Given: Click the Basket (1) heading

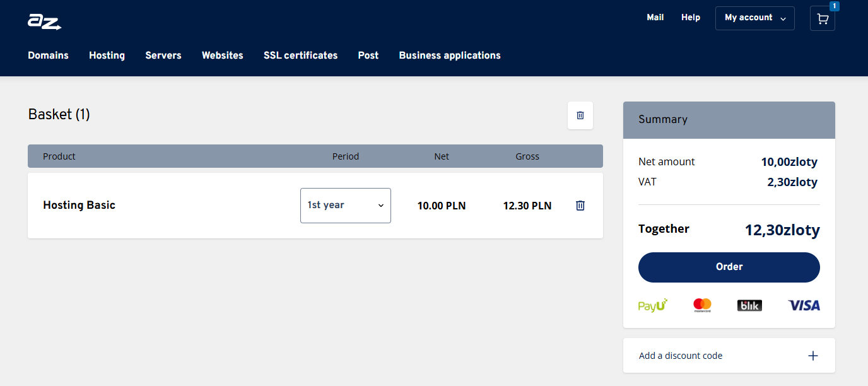Looking at the screenshot, I should coord(59,115).
